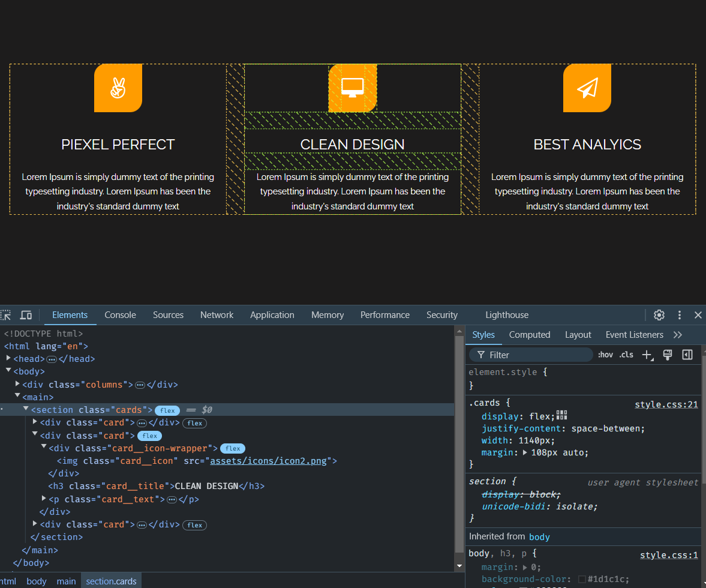The height and width of the screenshot is (588, 706).
Task: Collapse the main element node
Action: point(17,396)
